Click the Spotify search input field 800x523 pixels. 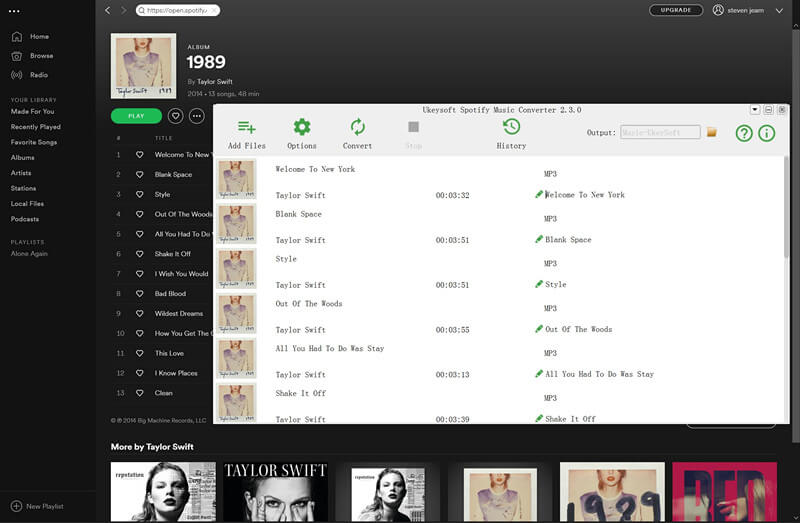coord(178,10)
